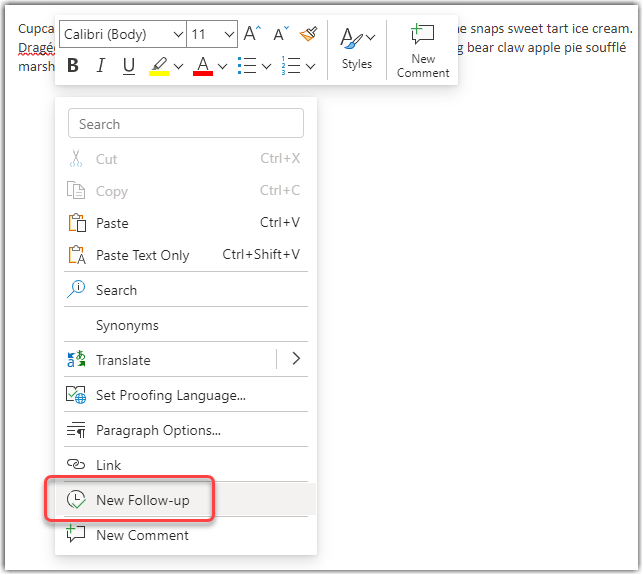Expand the Translate submenu arrow

click(295, 359)
